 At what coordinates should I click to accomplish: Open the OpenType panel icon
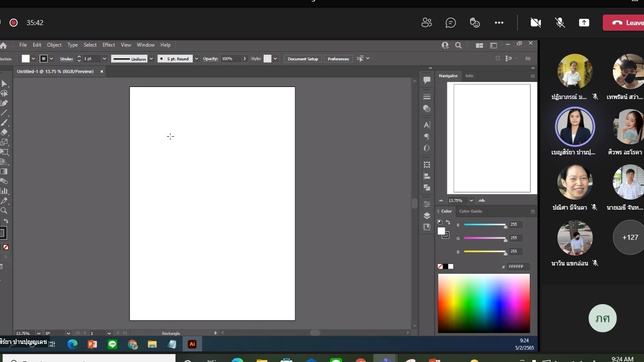click(x=427, y=148)
